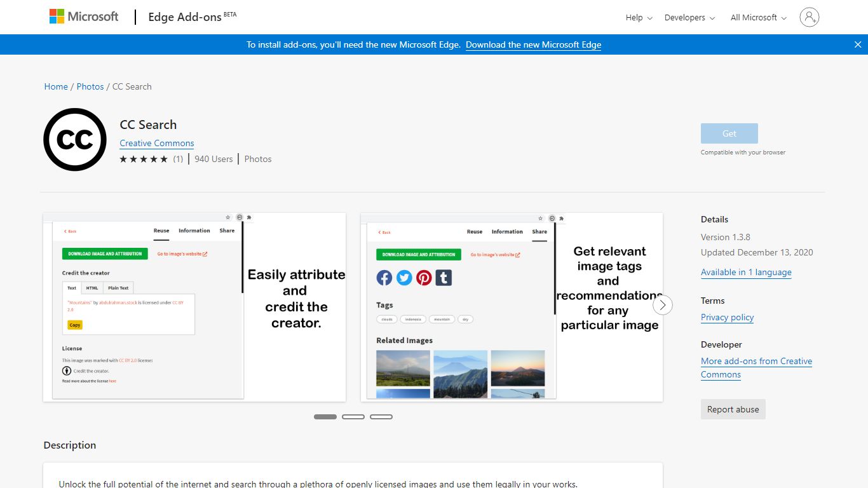Screen dimensions: 868x488
Task: Click Updated December 13, 2020 text
Action: tap(757, 252)
